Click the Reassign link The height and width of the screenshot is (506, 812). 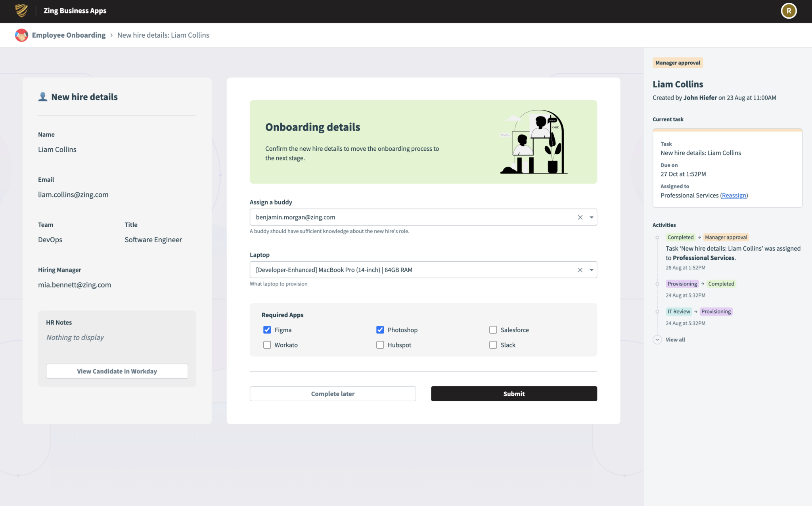[734, 195]
